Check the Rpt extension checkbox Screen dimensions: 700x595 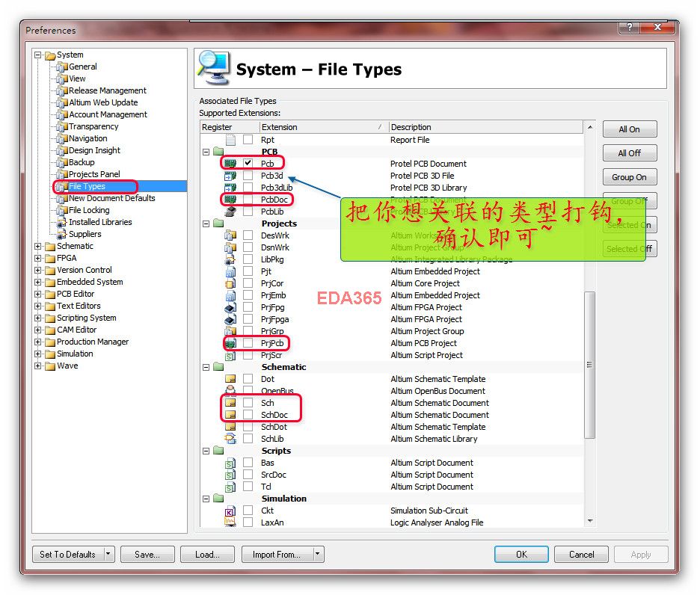pos(248,140)
